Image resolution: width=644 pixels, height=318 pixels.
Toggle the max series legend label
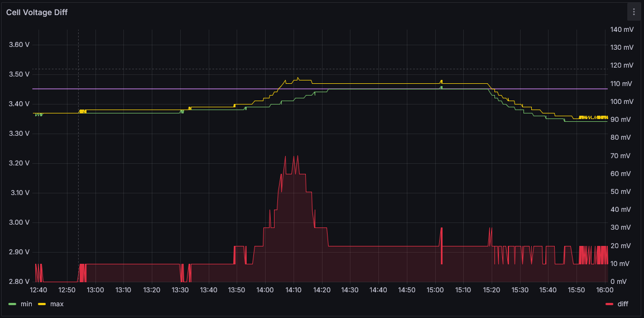[56, 304]
